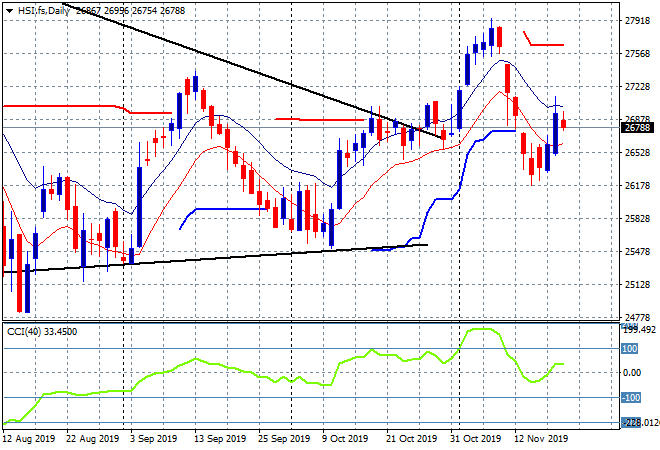Image resolution: width=660 pixels, height=450 pixels.
Task: Click the CCI 0.00 axis label
Action: (632, 373)
